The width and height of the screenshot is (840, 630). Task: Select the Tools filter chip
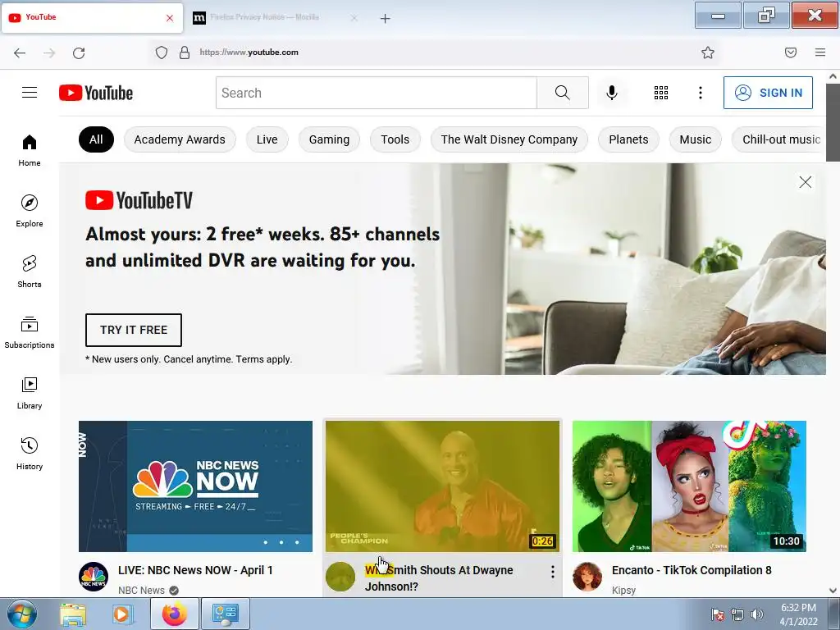[395, 139]
